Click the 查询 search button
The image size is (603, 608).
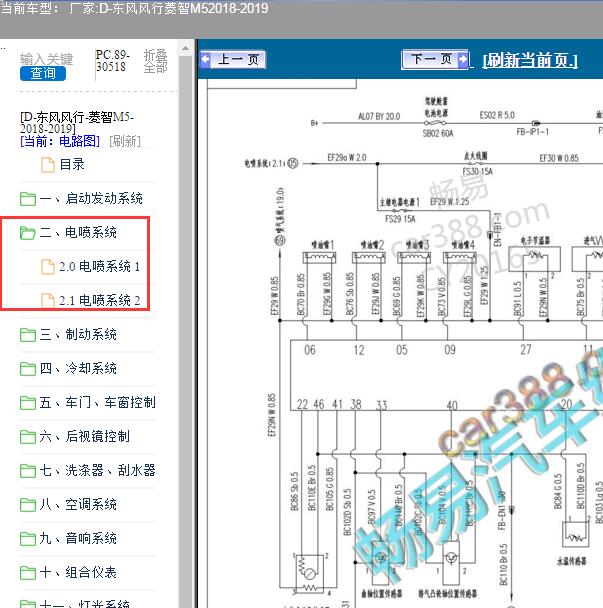pyautogui.click(x=43, y=73)
